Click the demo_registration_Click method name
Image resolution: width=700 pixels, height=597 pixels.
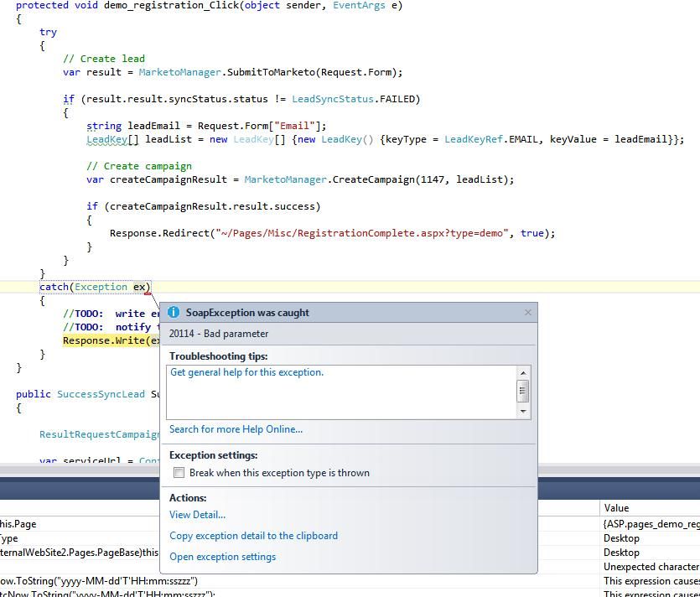coord(171,5)
